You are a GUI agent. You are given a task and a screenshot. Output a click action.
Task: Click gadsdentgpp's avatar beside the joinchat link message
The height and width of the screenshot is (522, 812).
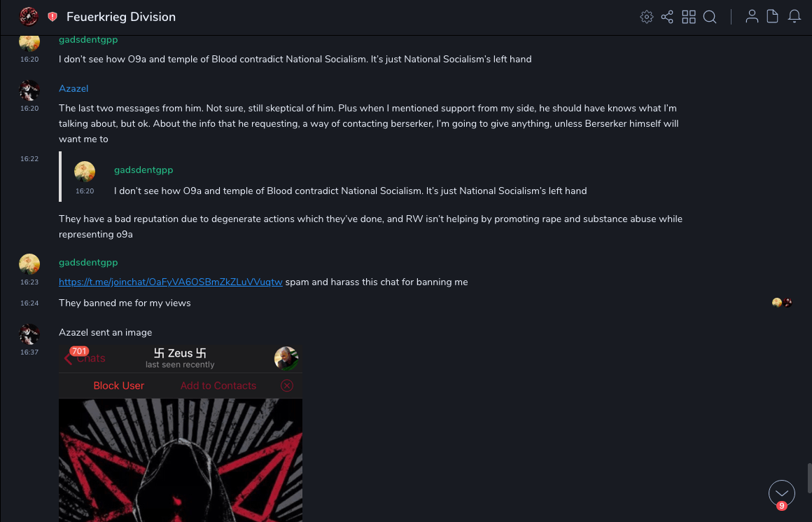pyautogui.click(x=29, y=263)
